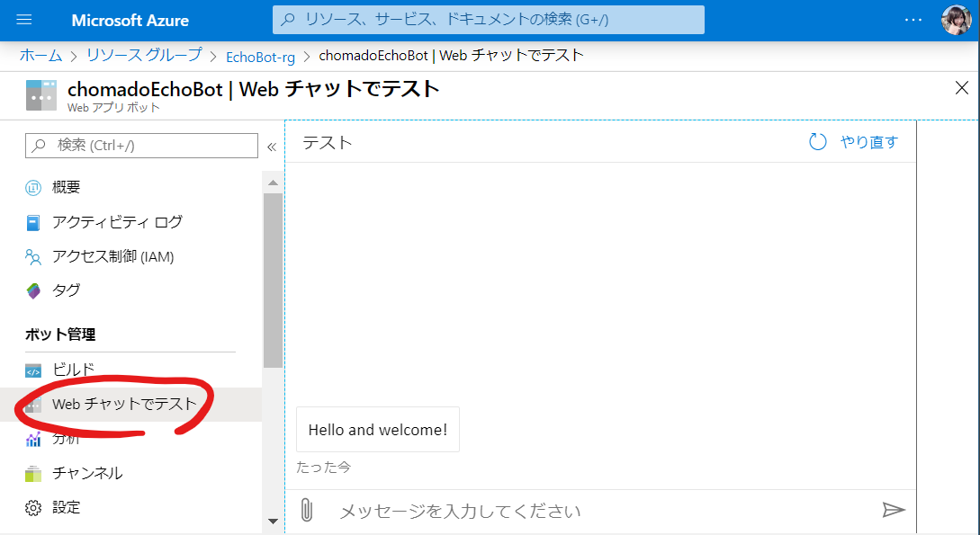Screen dimensions: 980x535
Task: Click the EchoBot-rg breadcrumb link
Action: [x=260, y=56]
